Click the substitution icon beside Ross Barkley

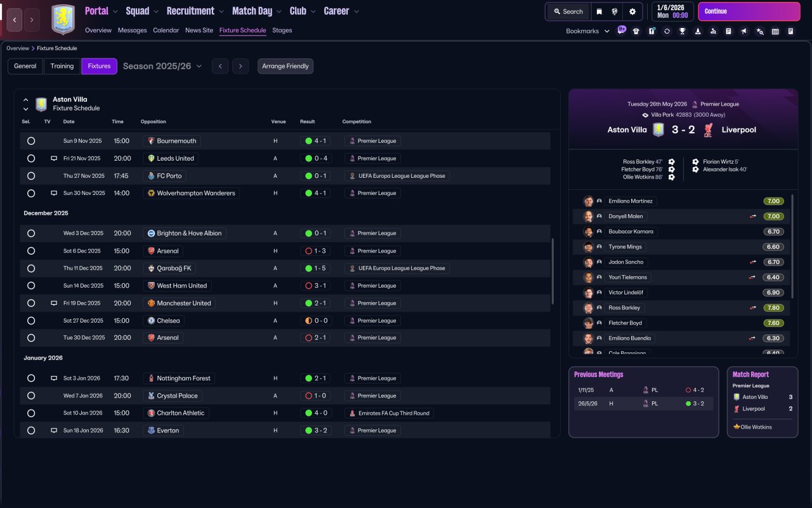tap(753, 308)
